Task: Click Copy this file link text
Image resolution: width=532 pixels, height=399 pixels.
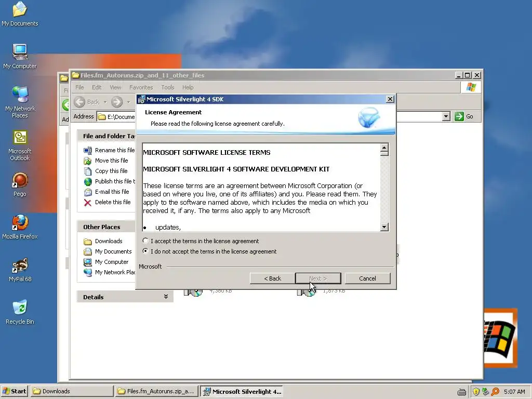Action: (111, 171)
